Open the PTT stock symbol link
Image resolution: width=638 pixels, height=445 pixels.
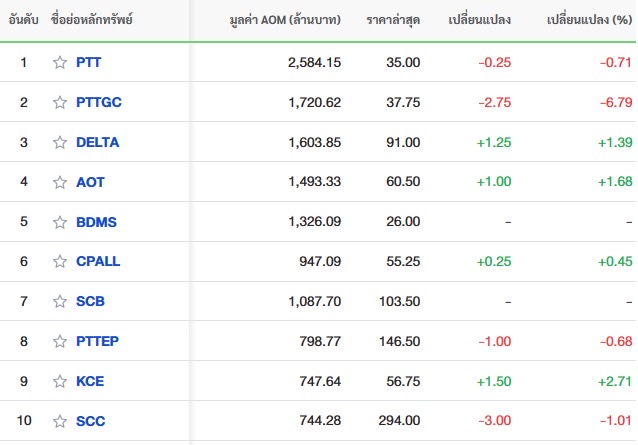tap(89, 63)
